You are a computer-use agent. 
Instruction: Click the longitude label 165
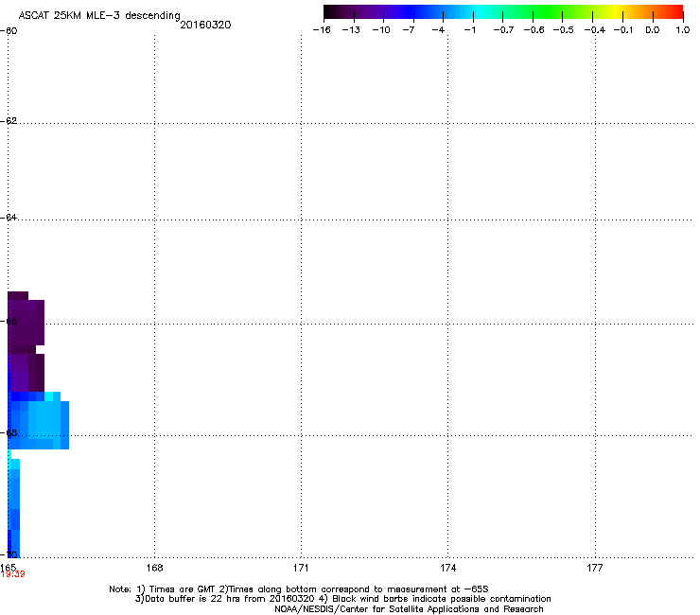click(8, 567)
